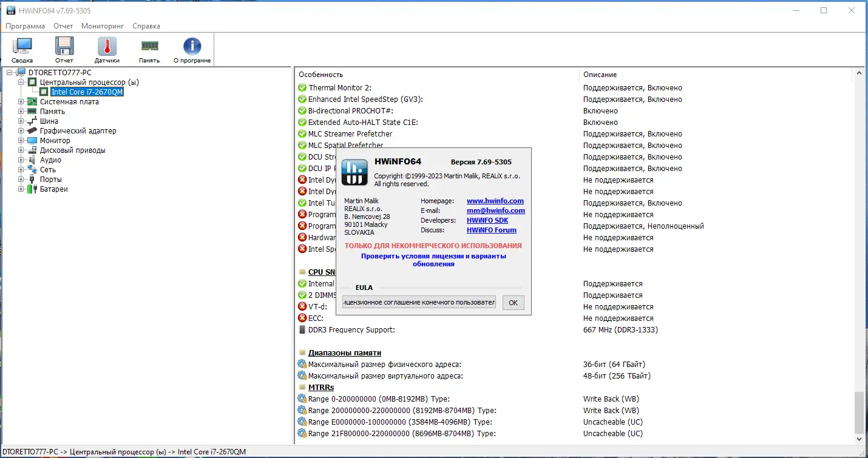Expand the Порты node
The height and width of the screenshot is (458, 868).
point(21,180)
